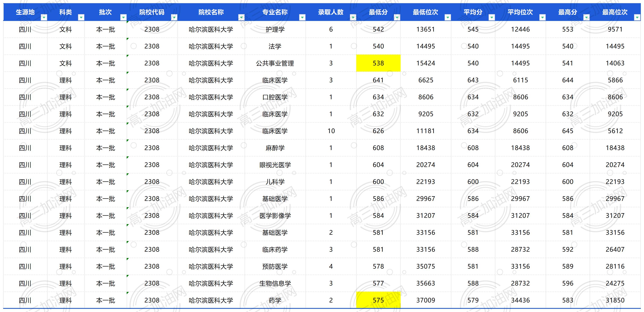Open the 院校名称 column filter dropdown
Screen dimensions: 644x312
click(241, 17)
